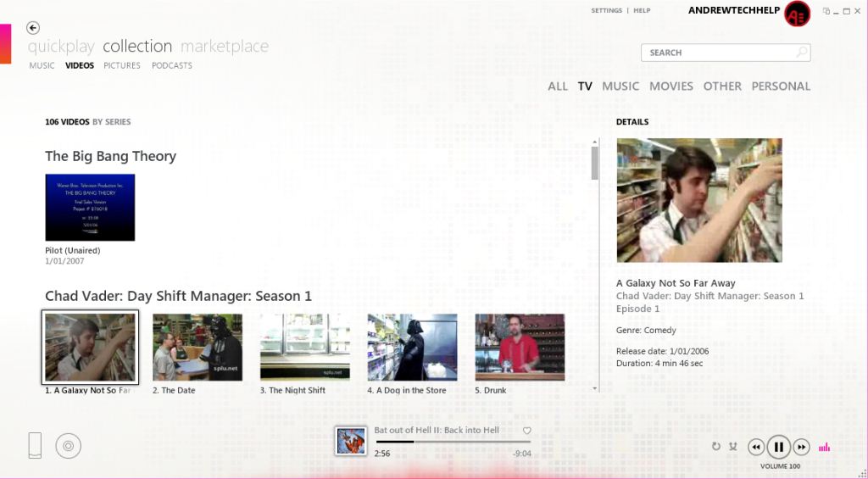Filter videos by All

[558, 86]
